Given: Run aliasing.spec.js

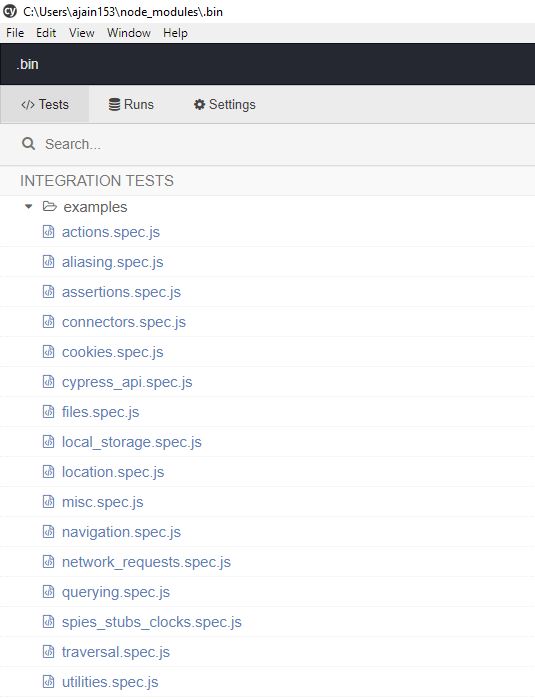Looking at the screenshot, I should (112, 262).
